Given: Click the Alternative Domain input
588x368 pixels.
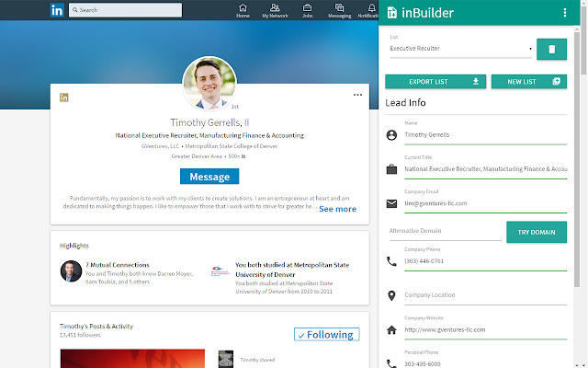Looking at the screenshot, I should [445, 231].
